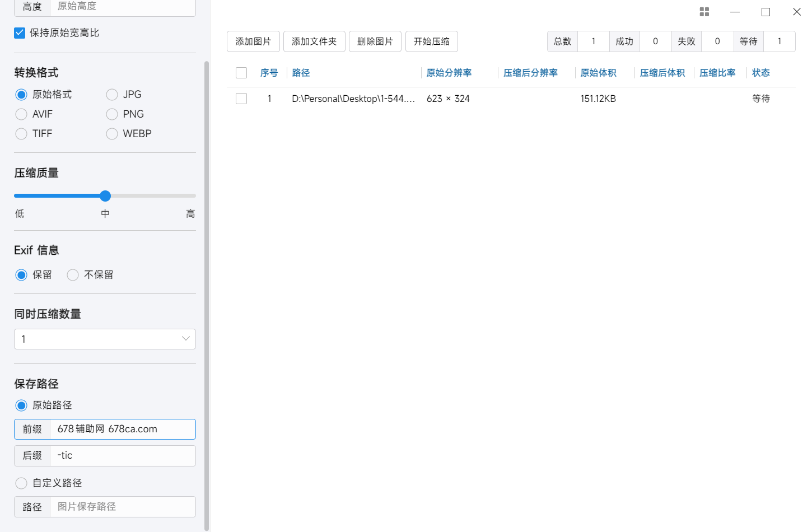Choose the TIFF format option
This screenshot has width=812, height=532.
coord(21,133)
